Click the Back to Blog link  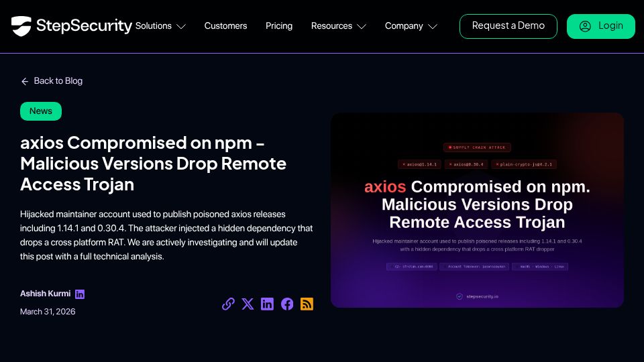pos(52,81)
